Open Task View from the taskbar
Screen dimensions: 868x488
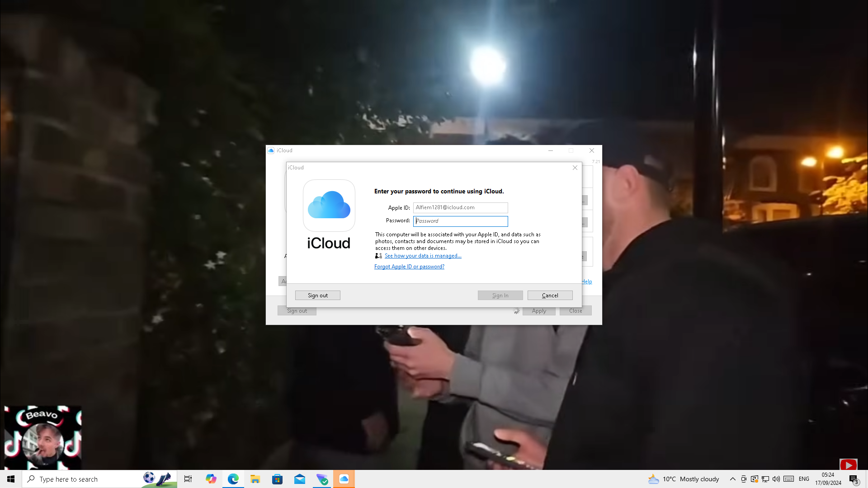188,479
